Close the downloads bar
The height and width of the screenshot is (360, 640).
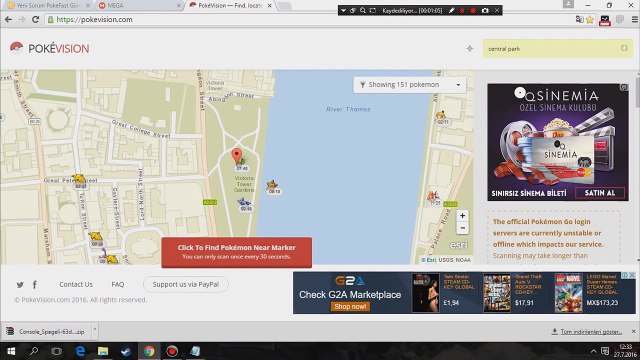(x=633, y=331)
